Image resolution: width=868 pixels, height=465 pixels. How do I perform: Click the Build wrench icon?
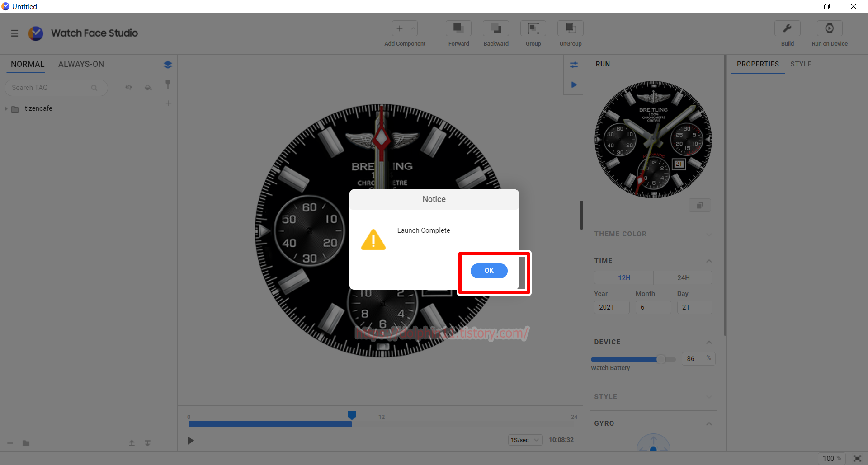788,28
